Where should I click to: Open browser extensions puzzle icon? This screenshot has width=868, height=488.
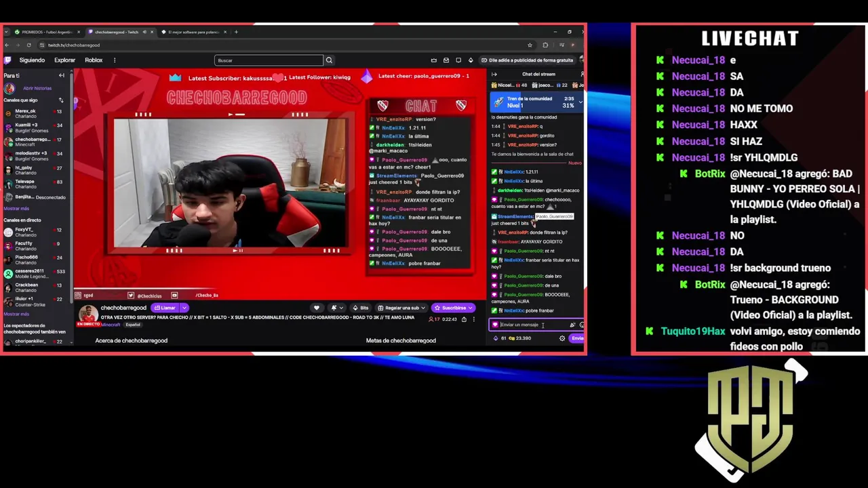pyautogui.click(x=545, y=45)
